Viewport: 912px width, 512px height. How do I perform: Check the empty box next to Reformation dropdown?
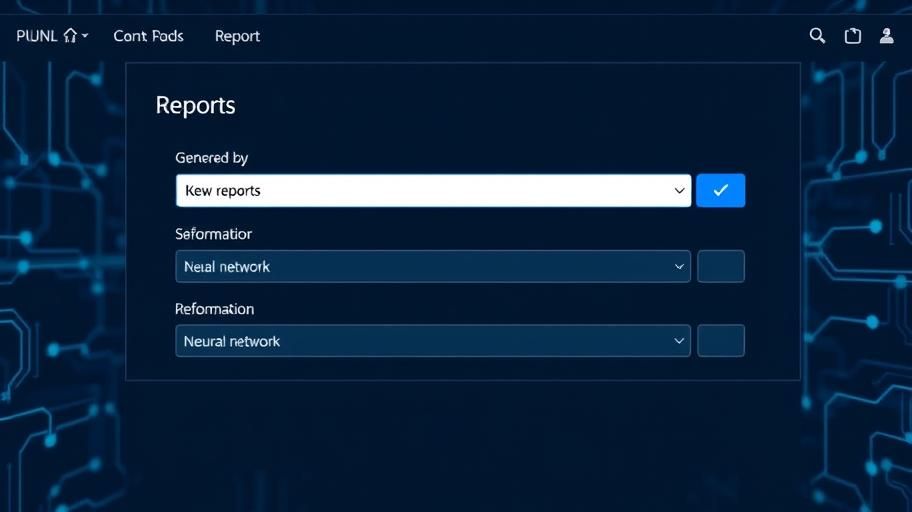click(x=720, y=341)
